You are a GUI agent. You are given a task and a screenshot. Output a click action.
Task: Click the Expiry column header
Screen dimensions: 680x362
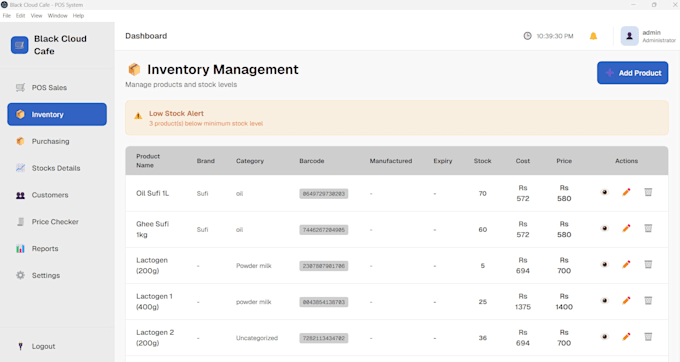(x=443, y=161)
